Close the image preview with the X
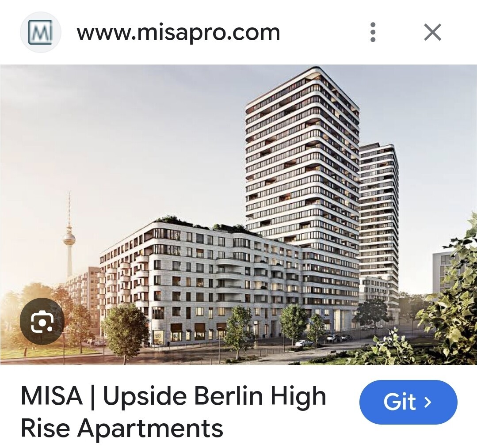The width and height of the screenshot is (477, 448). point(433,32)
